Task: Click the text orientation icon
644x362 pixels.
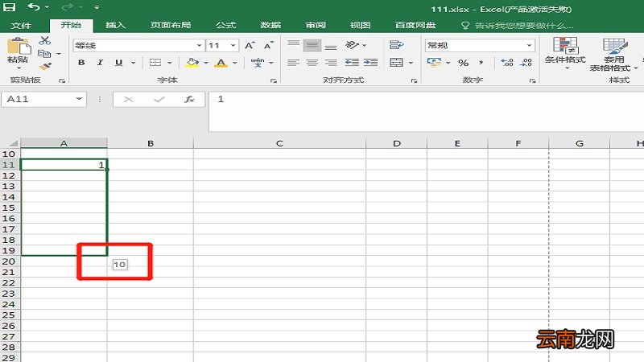Action: pos(353,45)
